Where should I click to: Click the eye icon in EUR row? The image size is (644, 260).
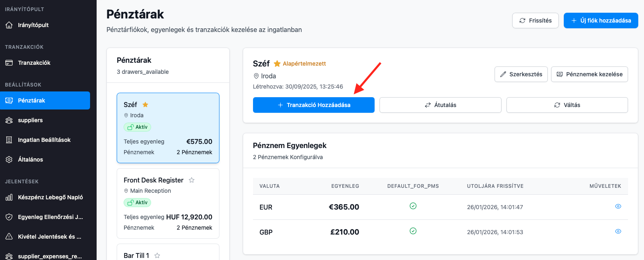point(618,206)
